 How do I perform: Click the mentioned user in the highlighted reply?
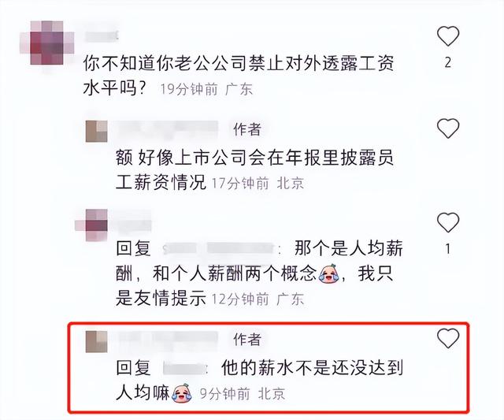click(x=183, y=368)
